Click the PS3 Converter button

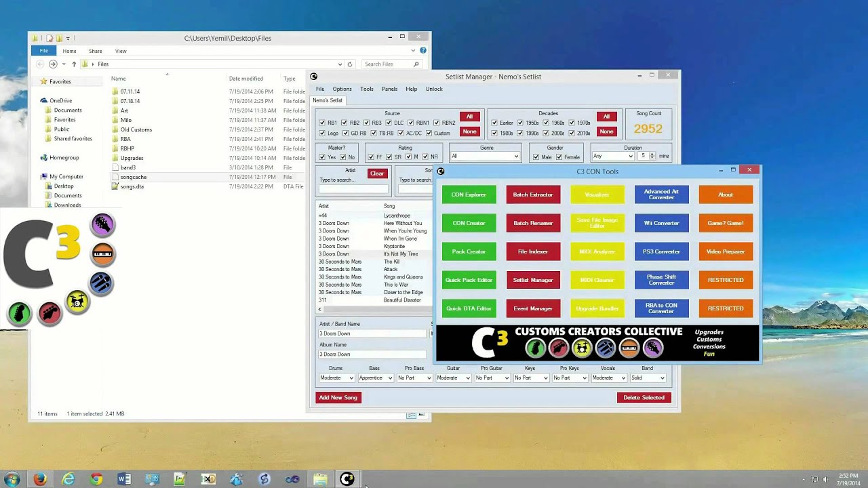coord(661,251)
